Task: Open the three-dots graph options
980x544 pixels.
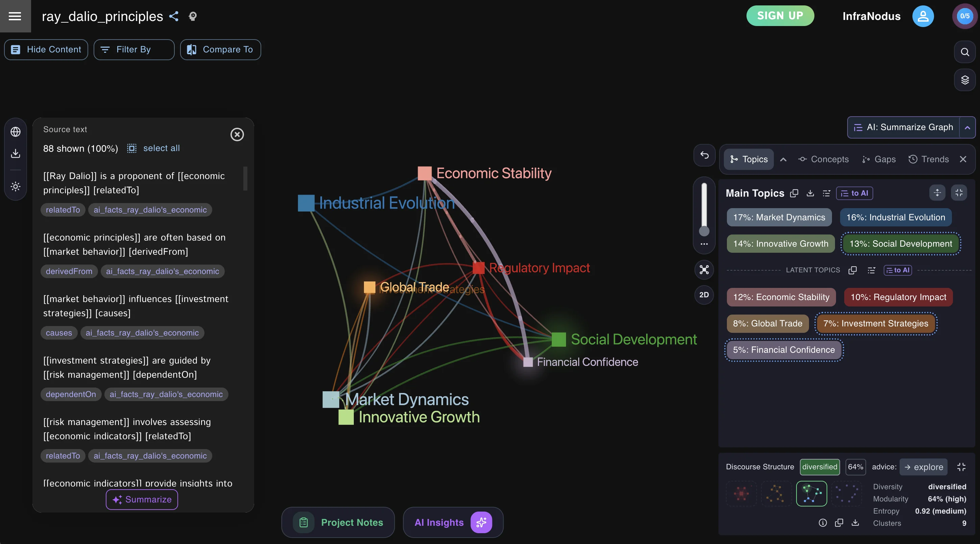Action: 704,244
